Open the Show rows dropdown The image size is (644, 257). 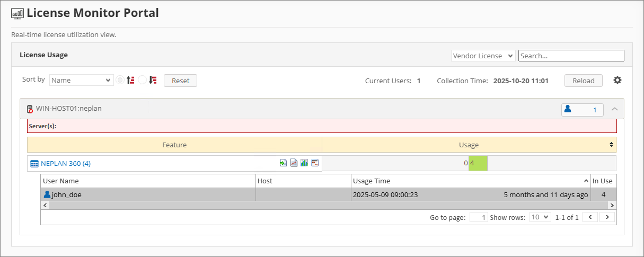coord(540,217)
